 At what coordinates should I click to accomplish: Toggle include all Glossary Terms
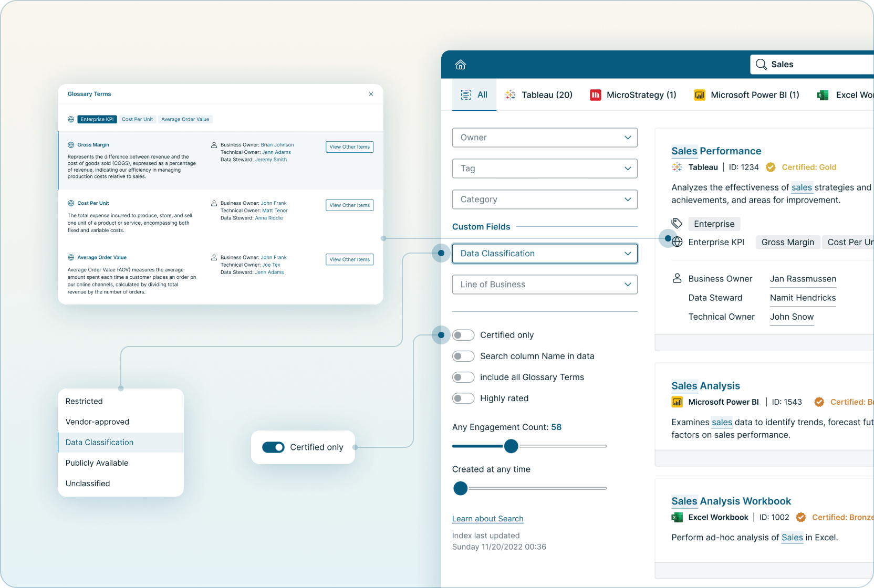[463, 377]
